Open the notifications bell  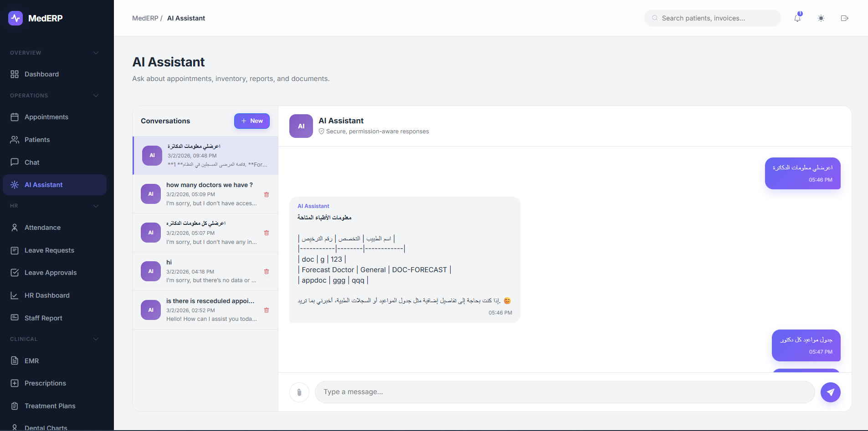coord(797,18)
